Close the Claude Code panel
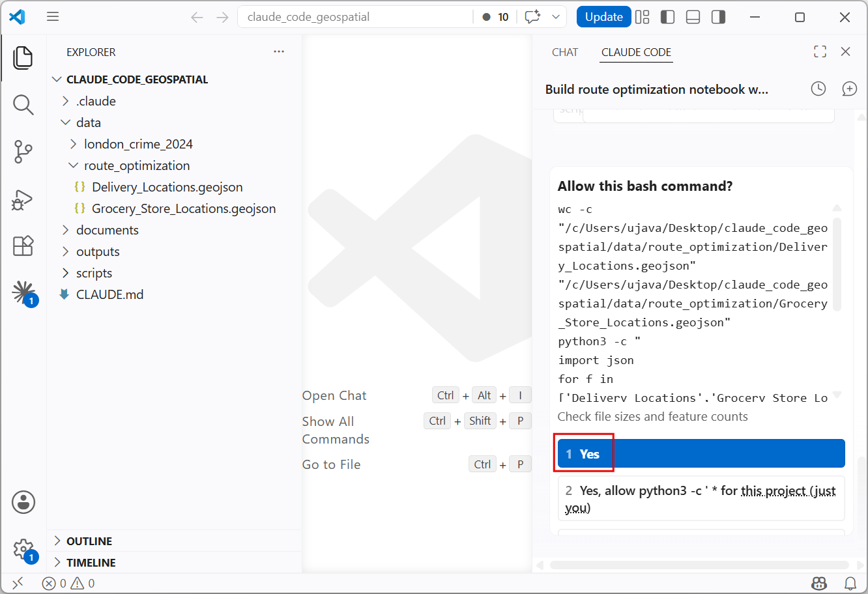The image size is (868, 594). (x=846, y=51)
